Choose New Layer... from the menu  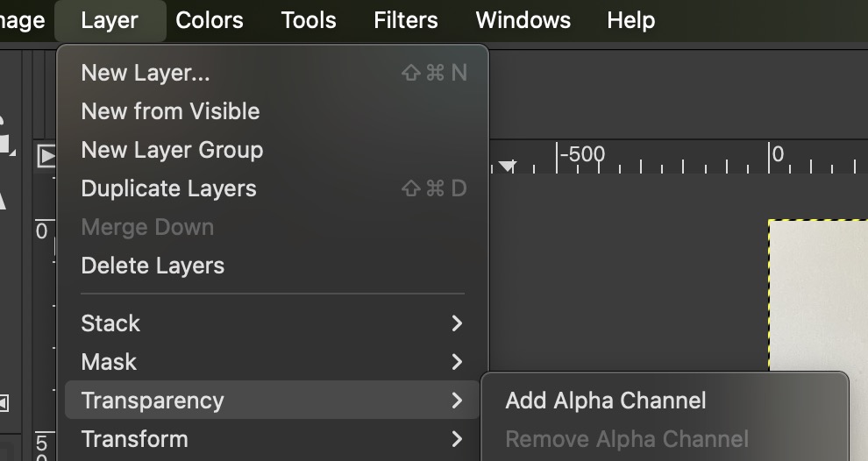click(x=273, y=73)
